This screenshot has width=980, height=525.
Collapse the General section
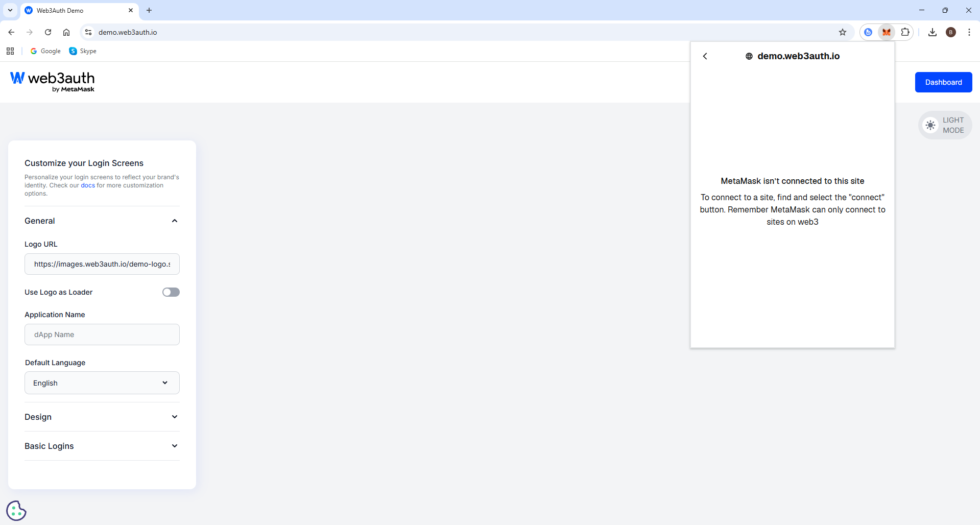[102, 221]
